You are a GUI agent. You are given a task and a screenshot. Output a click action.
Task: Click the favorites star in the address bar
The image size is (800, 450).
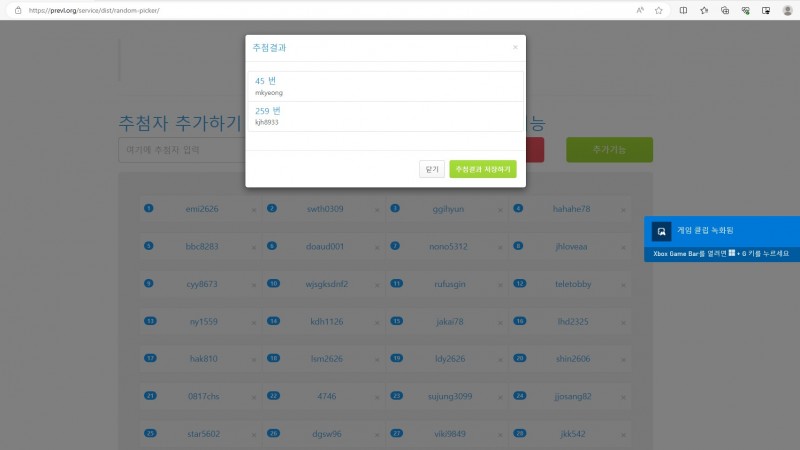(659, 10)
